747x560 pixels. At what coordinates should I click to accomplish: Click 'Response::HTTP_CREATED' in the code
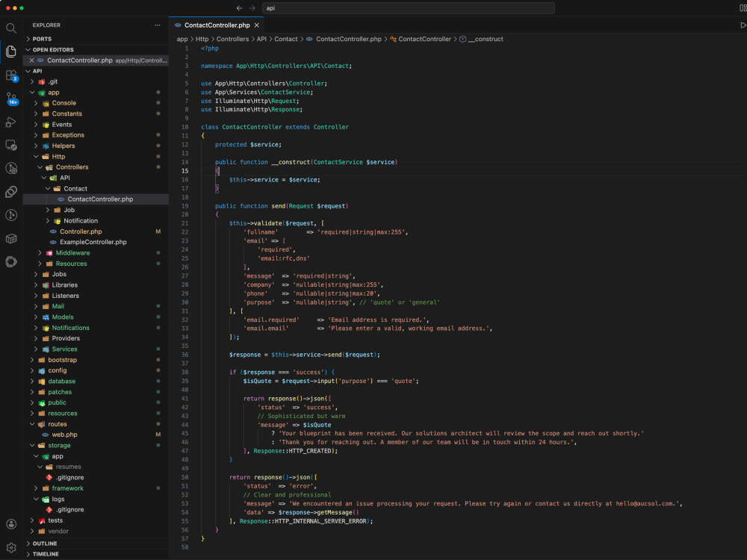click(293, 451)
